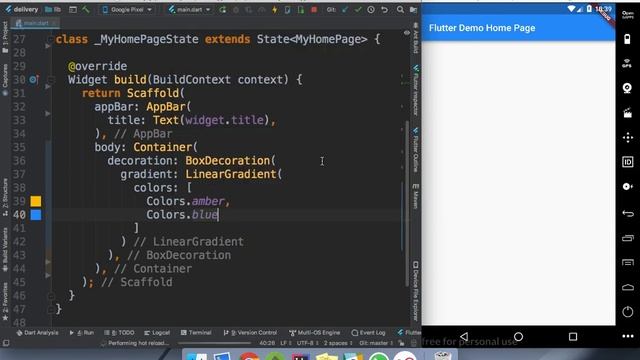Screen dimensions: 640x360
Task: Open the Device File Explorer side panel
Action: click(x=416, y=291)
